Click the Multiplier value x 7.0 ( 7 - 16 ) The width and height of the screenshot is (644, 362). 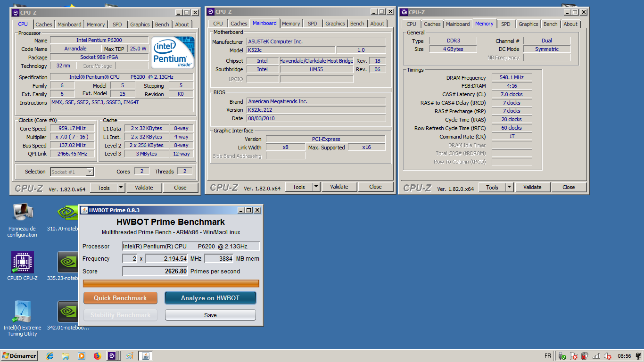click(72, 137)
